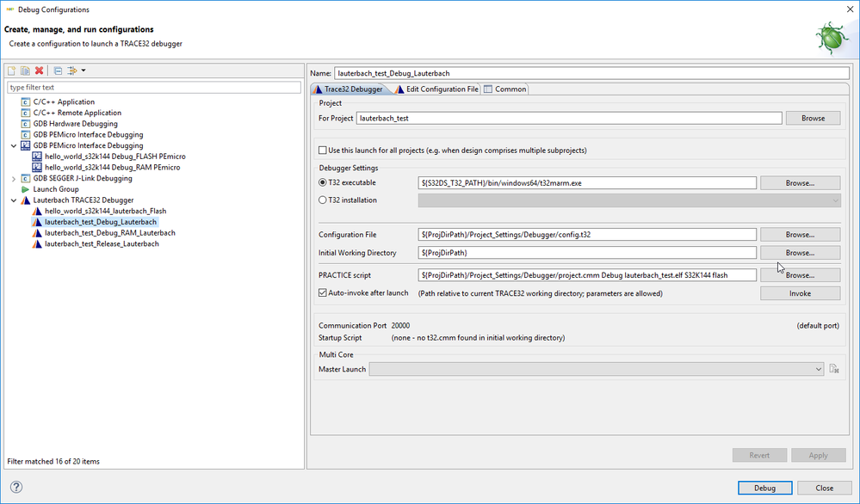Click the Apply button
860x504 pixels.
point(818,455)
